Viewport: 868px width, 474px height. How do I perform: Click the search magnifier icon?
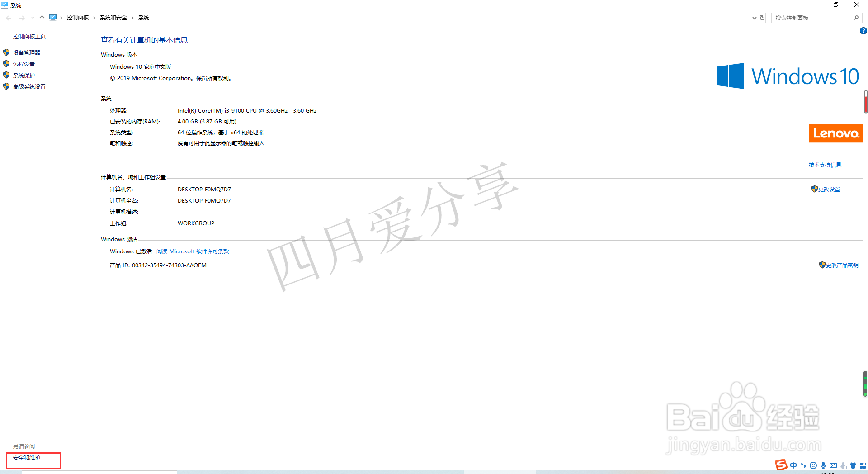[x=856, y=18]
